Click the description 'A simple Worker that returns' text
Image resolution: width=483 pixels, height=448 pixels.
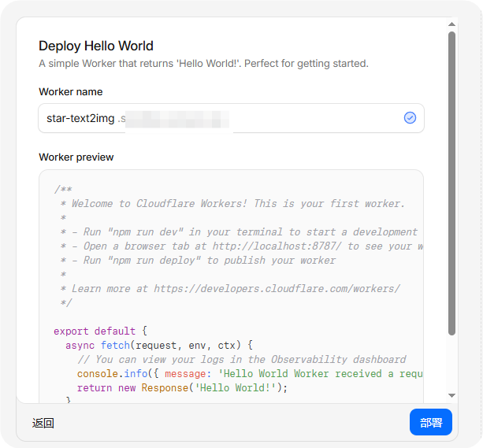[x=203, y=64]
